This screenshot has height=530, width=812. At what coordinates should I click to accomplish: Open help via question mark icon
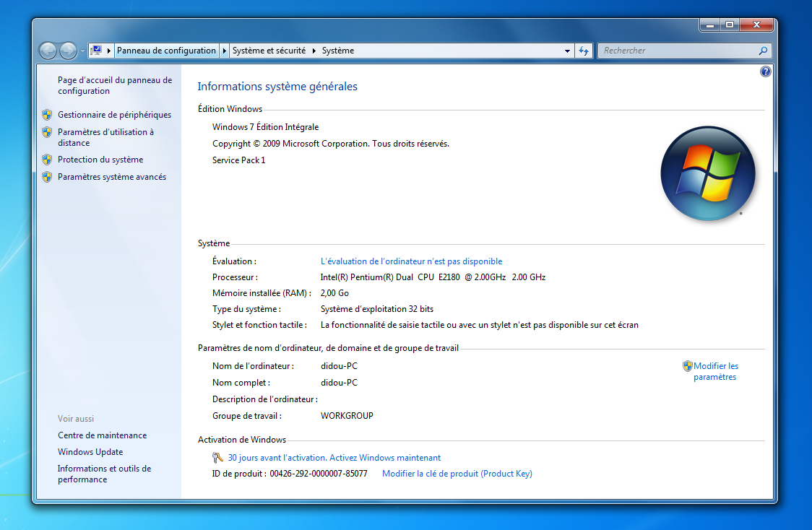coord(765,71)
